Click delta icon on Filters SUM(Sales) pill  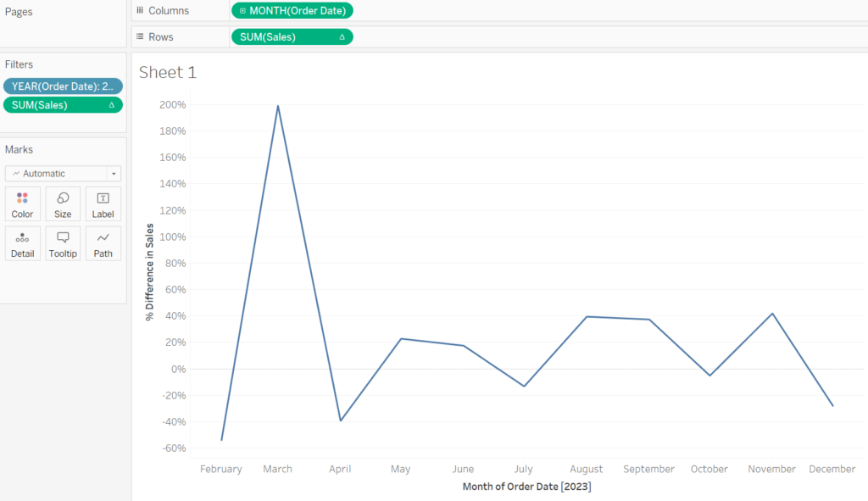coord(111,105)
